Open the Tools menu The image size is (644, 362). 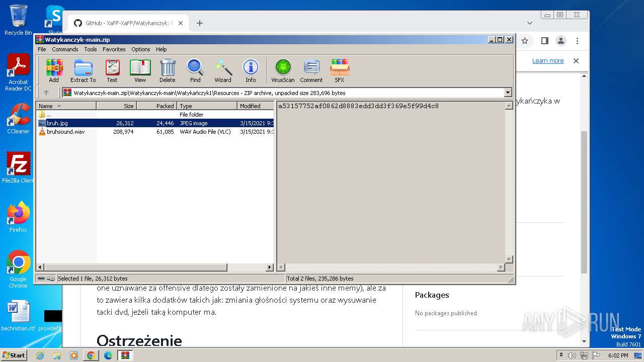click(91, 49)
